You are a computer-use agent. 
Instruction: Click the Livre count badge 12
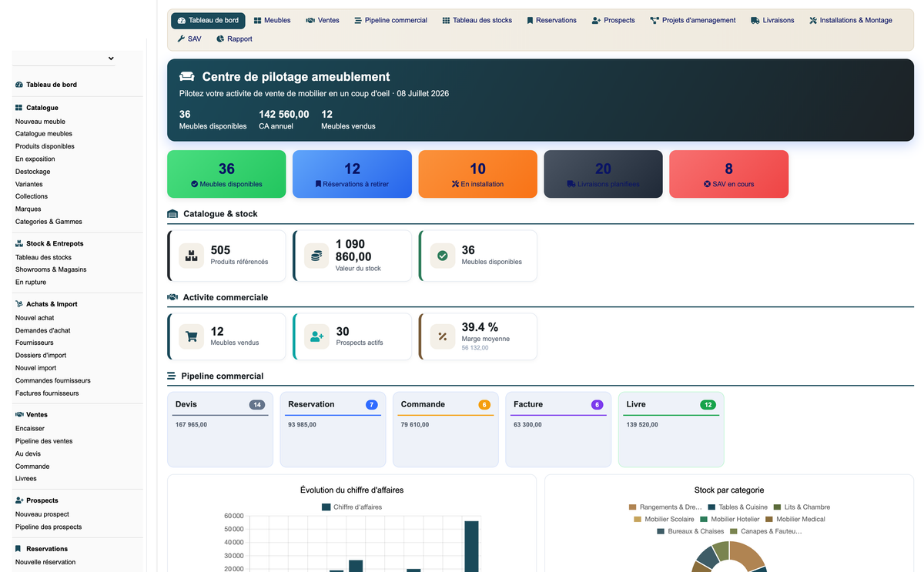tap(708, 405)
